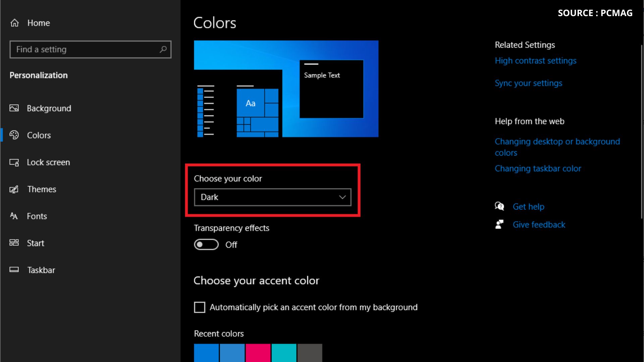This screenshot has width=644, height=362.
Task: Click the Transparency effects label
Action: pyautogui.click(x=231, y=228)
